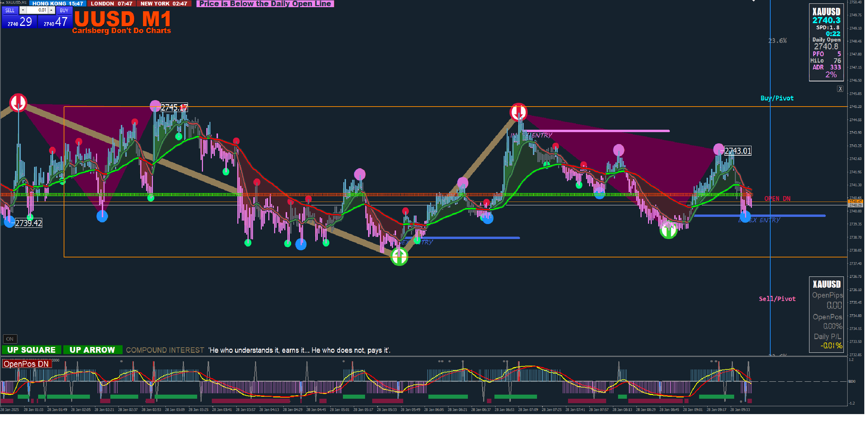Close the info panel with X button
Viewport: 868px width, 428px height.
pos(840,89)
